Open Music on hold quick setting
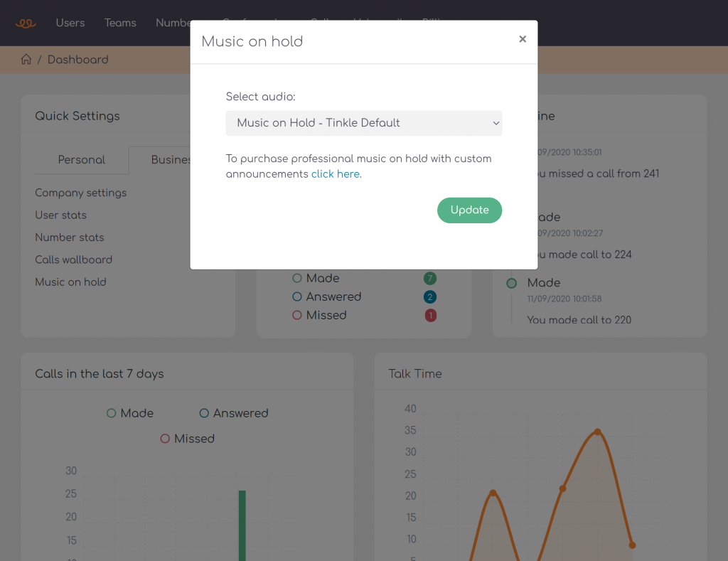This screenshot has height=561, width=728. pyautogui.click(x=70, y=282)
